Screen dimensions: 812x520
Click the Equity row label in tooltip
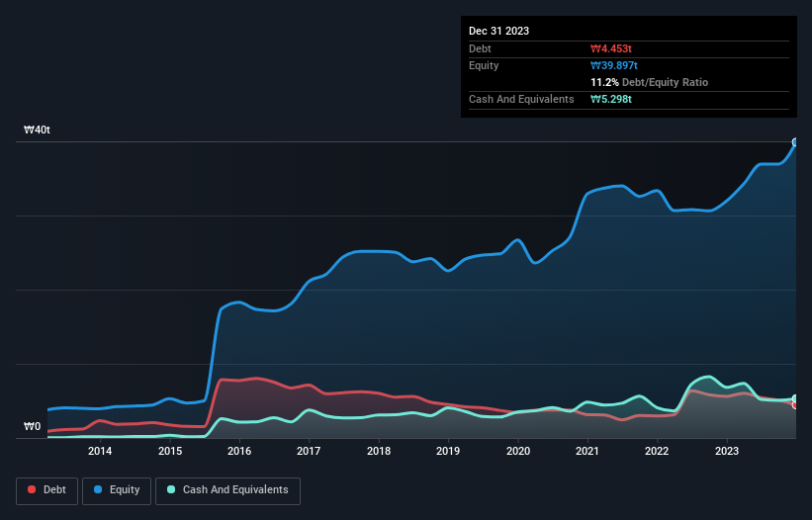point(484,65)
